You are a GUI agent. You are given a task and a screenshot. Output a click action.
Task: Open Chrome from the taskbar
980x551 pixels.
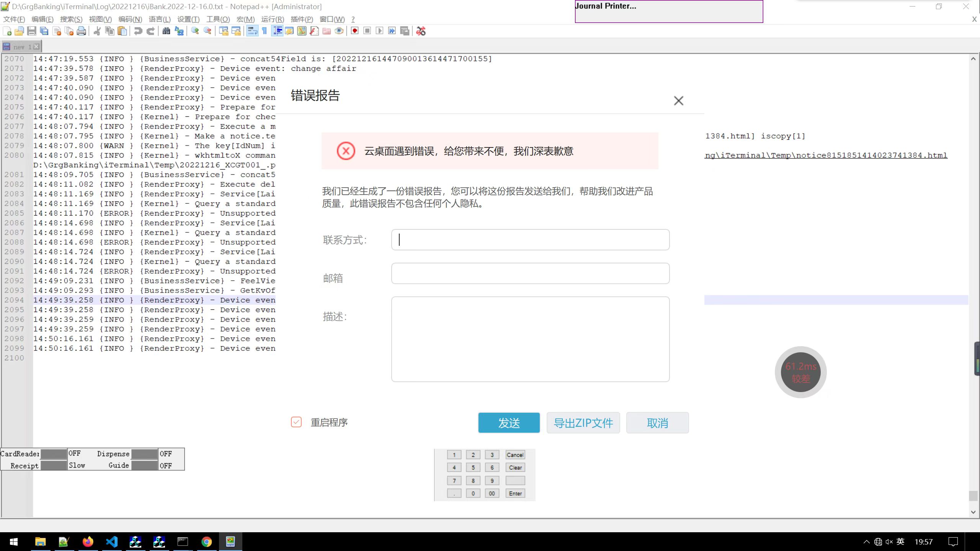(207, 541)
